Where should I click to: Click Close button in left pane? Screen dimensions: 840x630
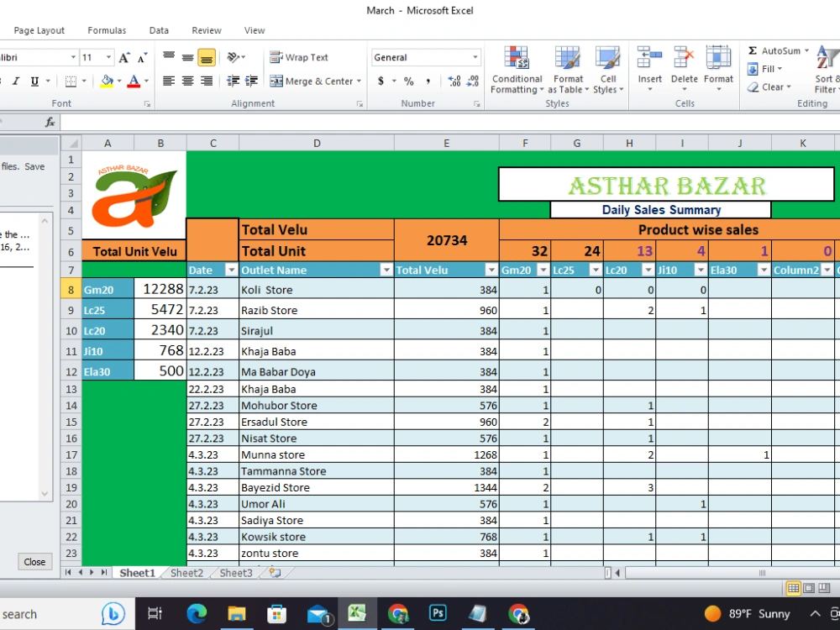pos(34,562)
